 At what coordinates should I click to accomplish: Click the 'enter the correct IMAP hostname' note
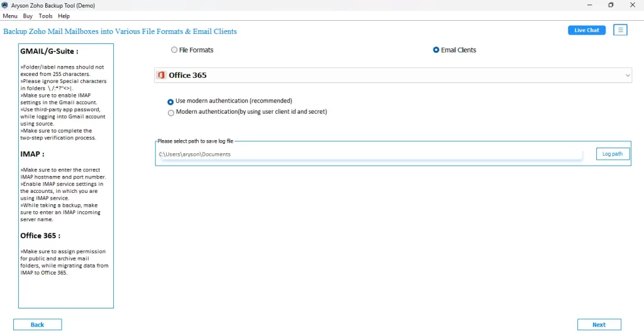click(64, 173)
